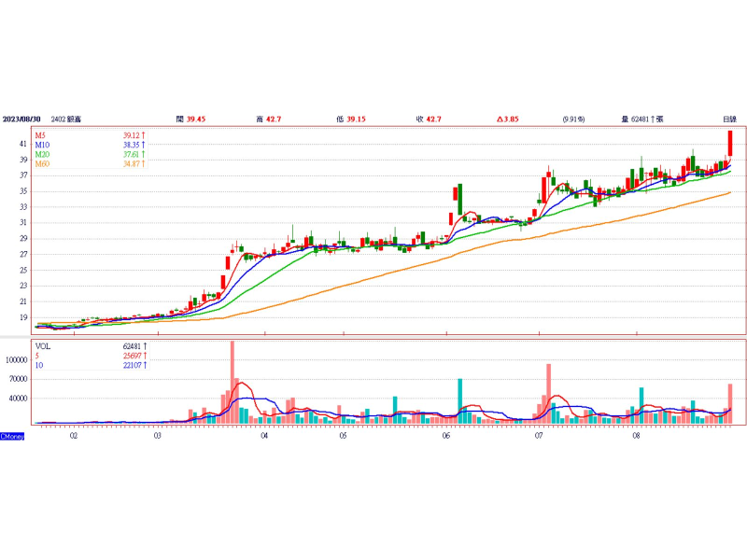
Task: Click the 2023/08/30 date label
Action: coord(22,119)
